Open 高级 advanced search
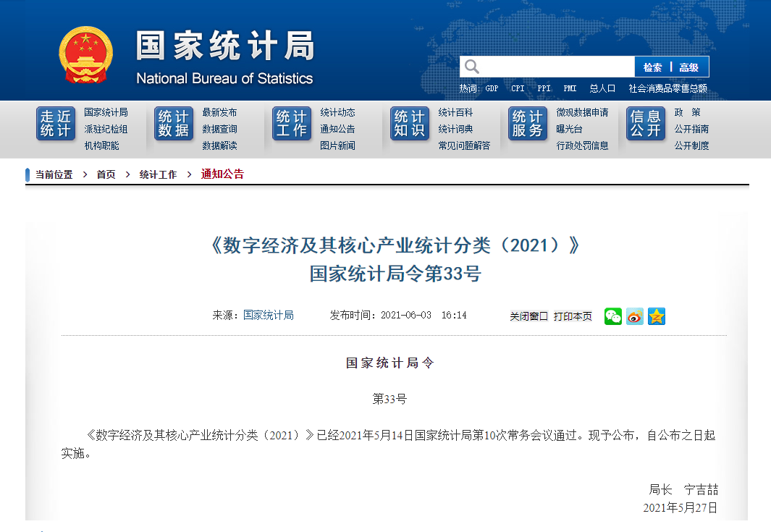This screenshot has width=771, height=532. (688, 66)
